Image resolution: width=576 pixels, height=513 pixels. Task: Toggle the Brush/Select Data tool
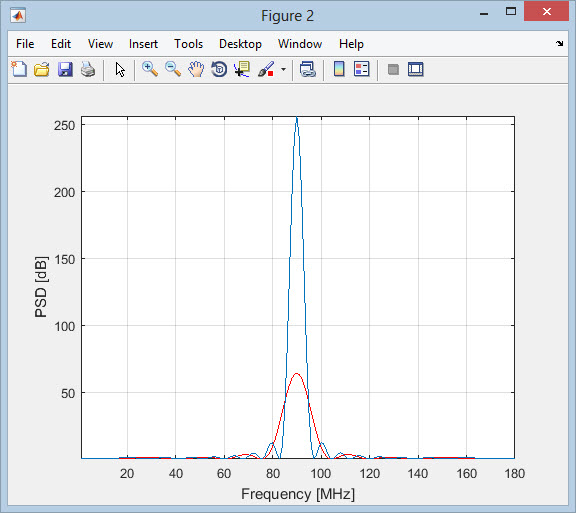(x=266, y=69)
